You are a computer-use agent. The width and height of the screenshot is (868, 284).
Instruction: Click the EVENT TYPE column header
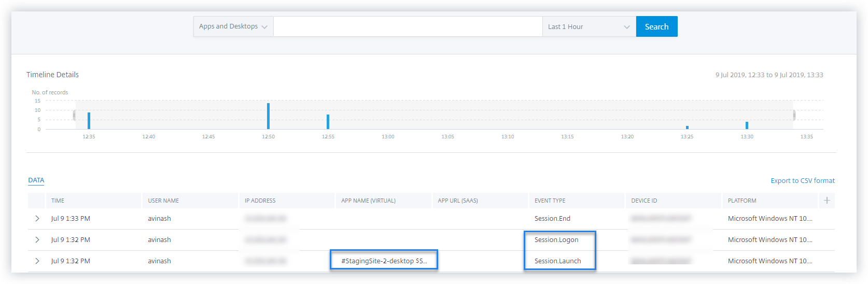coord(577,201)
